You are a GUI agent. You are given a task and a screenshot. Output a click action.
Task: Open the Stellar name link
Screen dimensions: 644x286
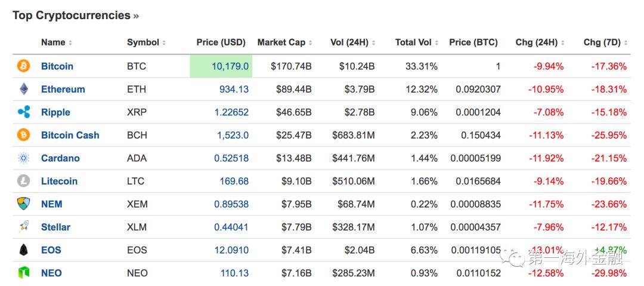55,227
